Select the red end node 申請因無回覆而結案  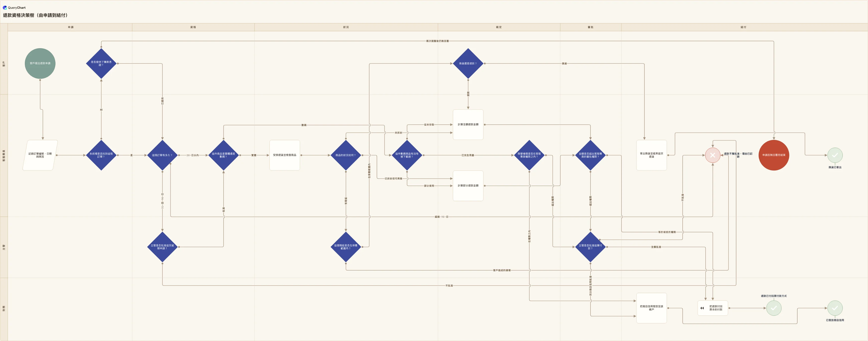point(774,155)
